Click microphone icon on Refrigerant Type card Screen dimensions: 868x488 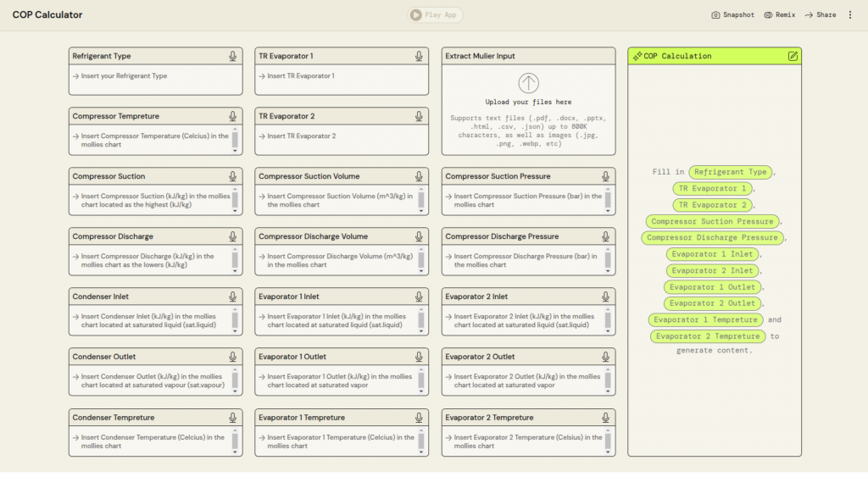pos(232,56)
